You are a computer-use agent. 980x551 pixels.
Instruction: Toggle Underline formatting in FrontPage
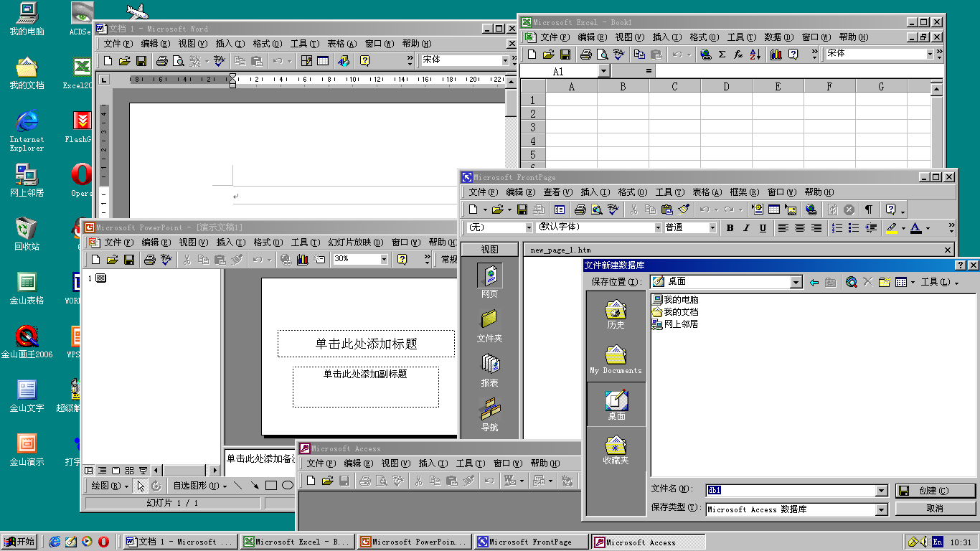pyautogui.click(x=763, y=228)
